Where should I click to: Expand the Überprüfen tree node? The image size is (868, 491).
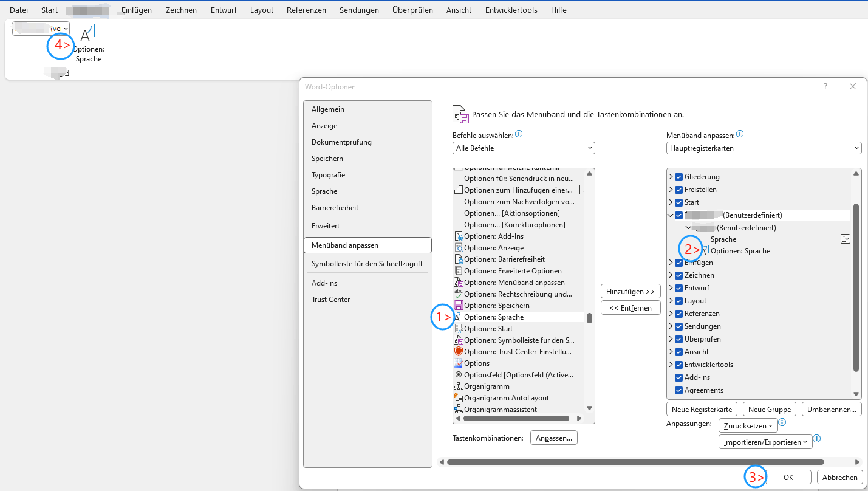point(671,339)
